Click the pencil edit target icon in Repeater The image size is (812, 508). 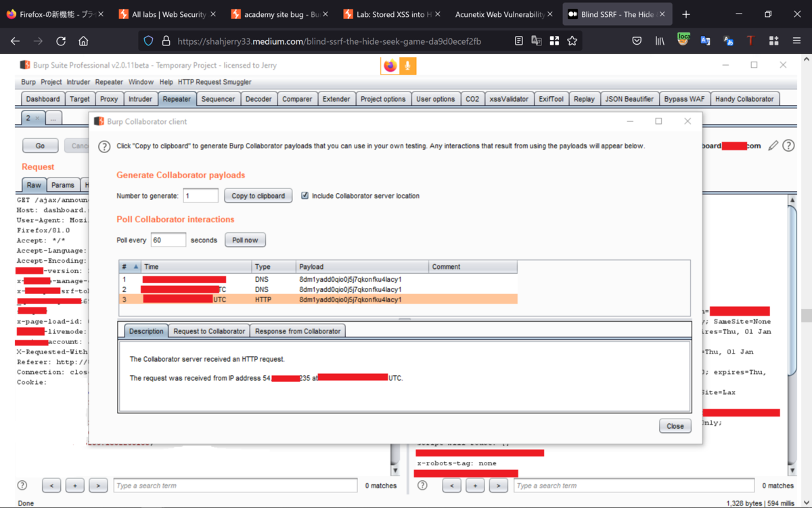(x=773, y=146)
